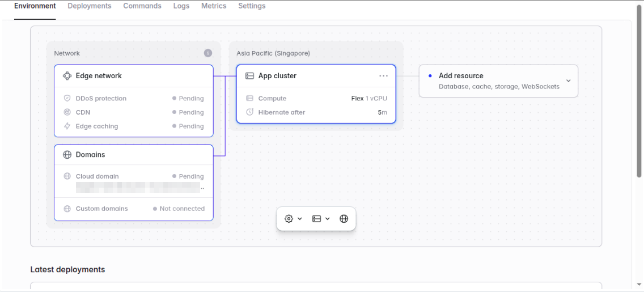
Task: Open the Settings tab
Action: click(x=252, y=6)
